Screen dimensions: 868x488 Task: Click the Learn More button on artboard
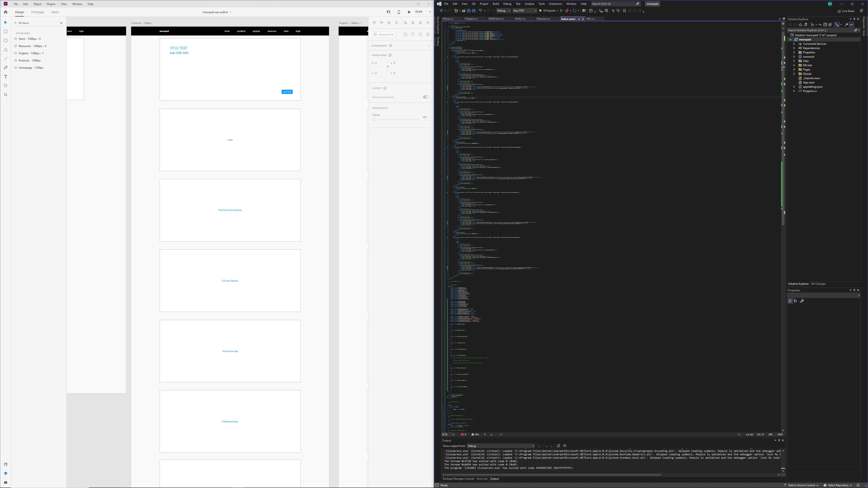click(287, 92)
